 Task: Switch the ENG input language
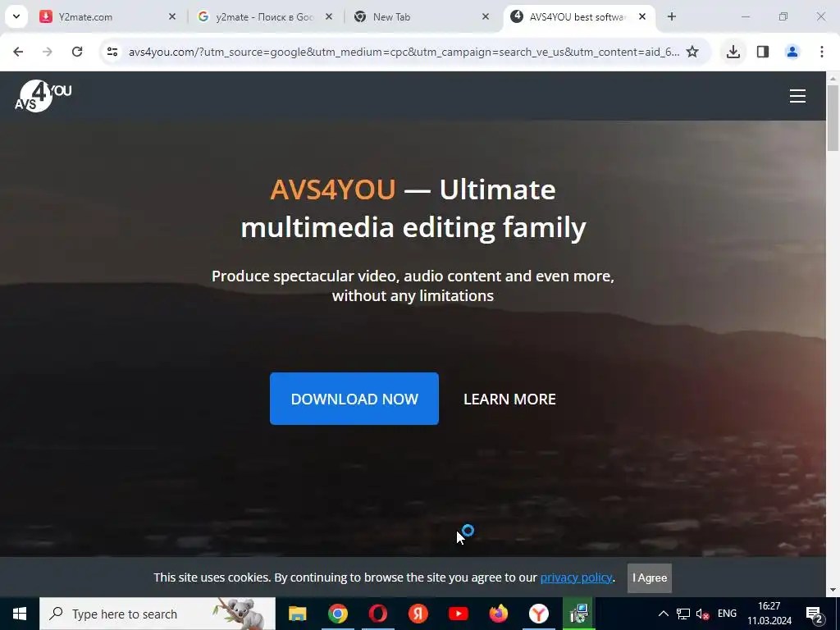point(727,614)
